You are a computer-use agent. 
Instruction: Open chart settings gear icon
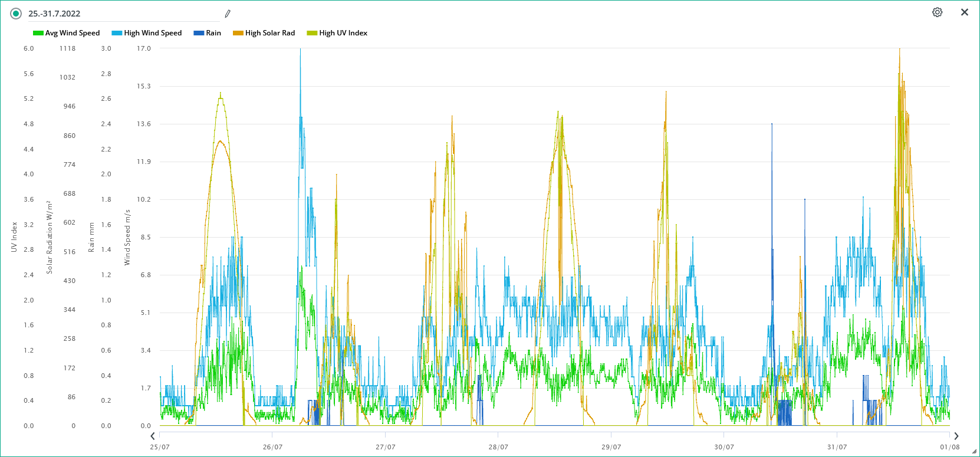(x=937, y=12)
